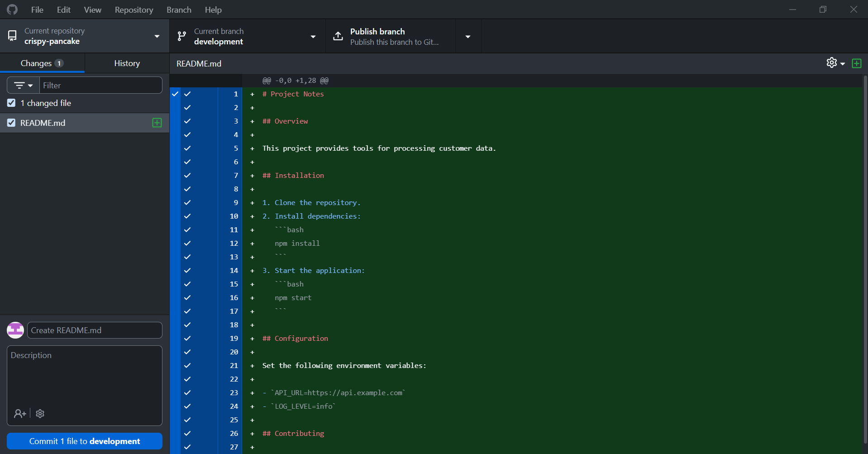
Task: Click the publish upload arrow icon
Action: [338, 36]
